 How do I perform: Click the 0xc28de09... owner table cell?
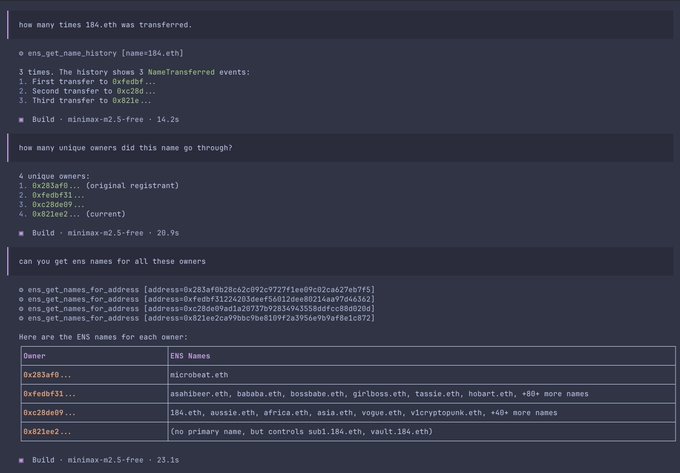[x=49, y=412]
